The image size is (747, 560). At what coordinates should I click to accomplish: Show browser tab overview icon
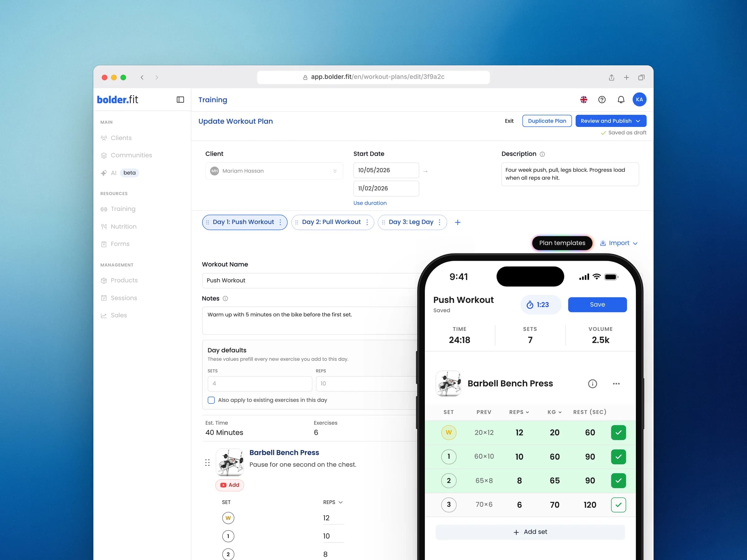[x=641, y=78]
